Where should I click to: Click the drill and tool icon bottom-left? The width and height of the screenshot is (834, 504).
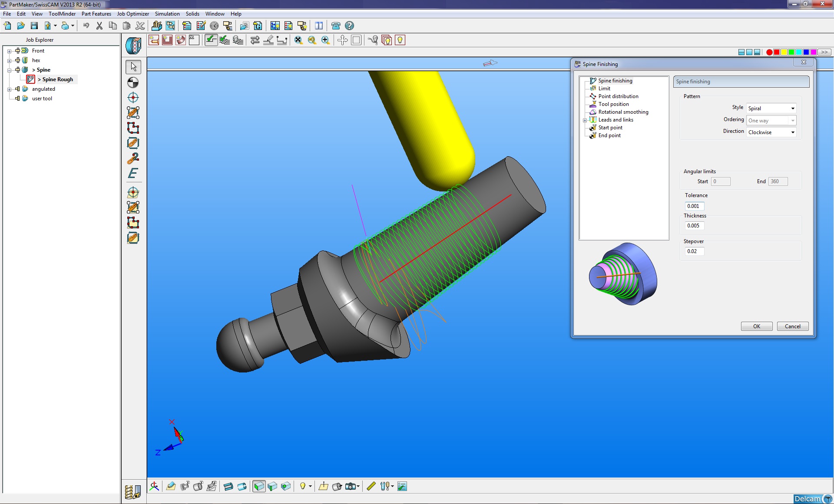coord(133,492)
